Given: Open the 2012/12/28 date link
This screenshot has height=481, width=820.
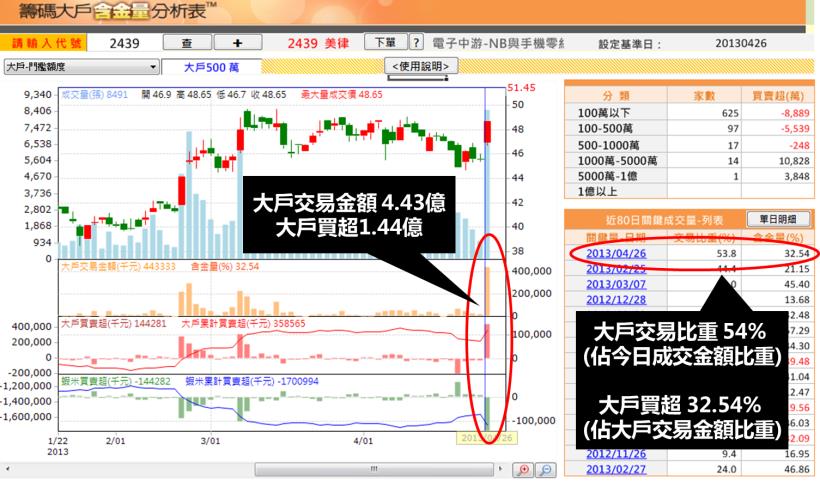Looking at the screenshot, I should [x=616, y=300].
